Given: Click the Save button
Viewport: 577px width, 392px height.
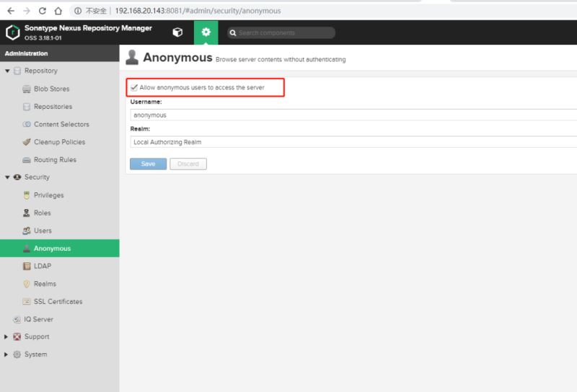Looking at the screenshot, I should pos(148,164).
